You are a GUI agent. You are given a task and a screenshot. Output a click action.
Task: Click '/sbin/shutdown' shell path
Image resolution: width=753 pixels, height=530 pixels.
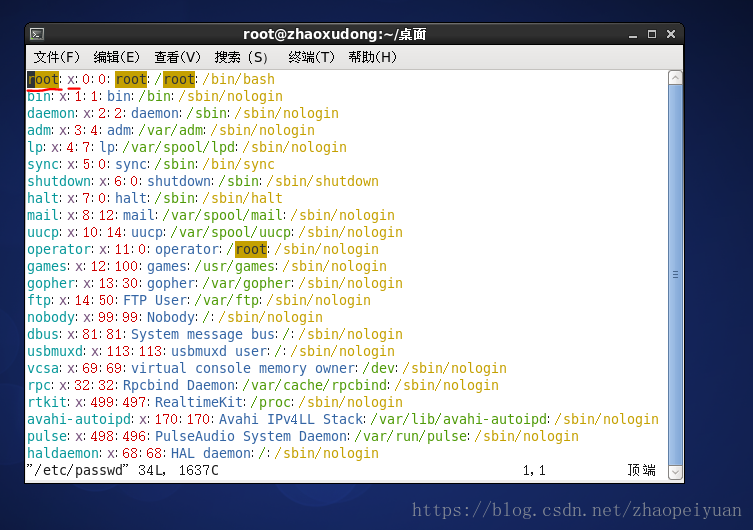(323, 181)
